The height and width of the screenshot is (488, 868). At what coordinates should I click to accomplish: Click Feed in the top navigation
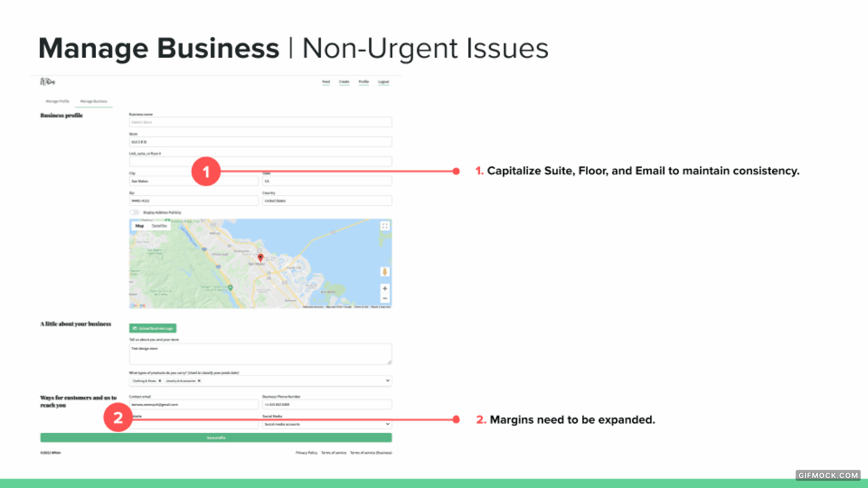tap(326, 82)
